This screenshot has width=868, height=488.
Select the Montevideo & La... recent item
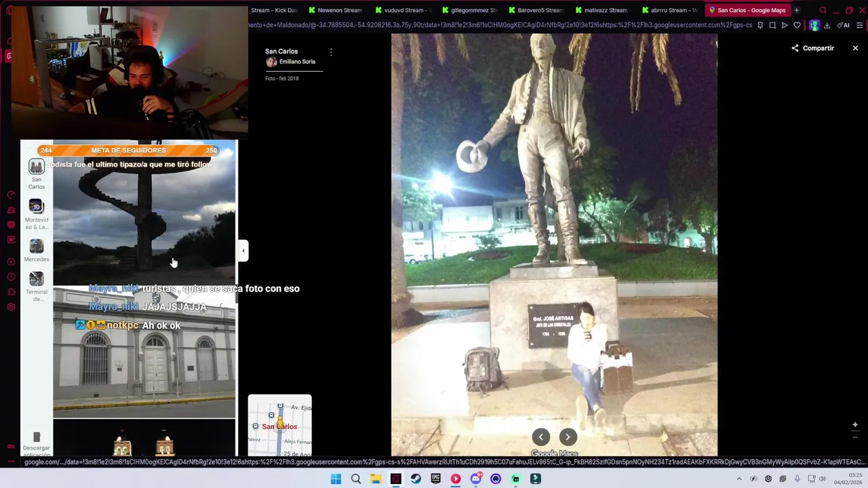tap(37, 213)
